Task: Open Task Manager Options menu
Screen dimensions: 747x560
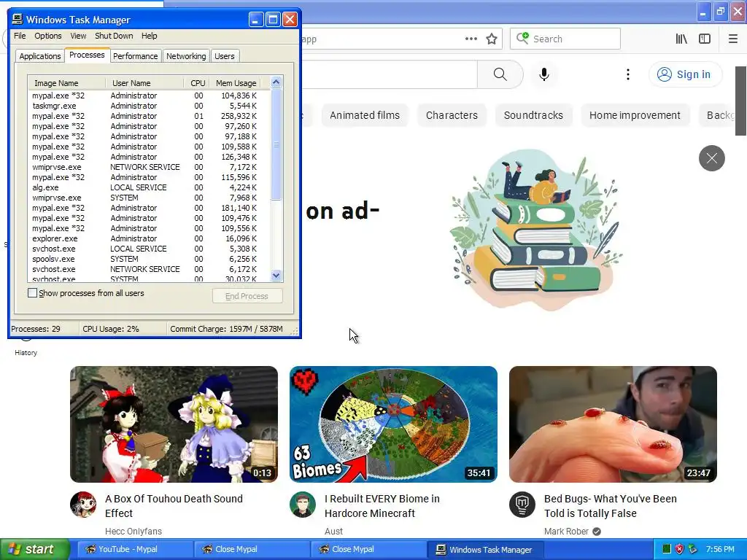Action: coord(47,36)
